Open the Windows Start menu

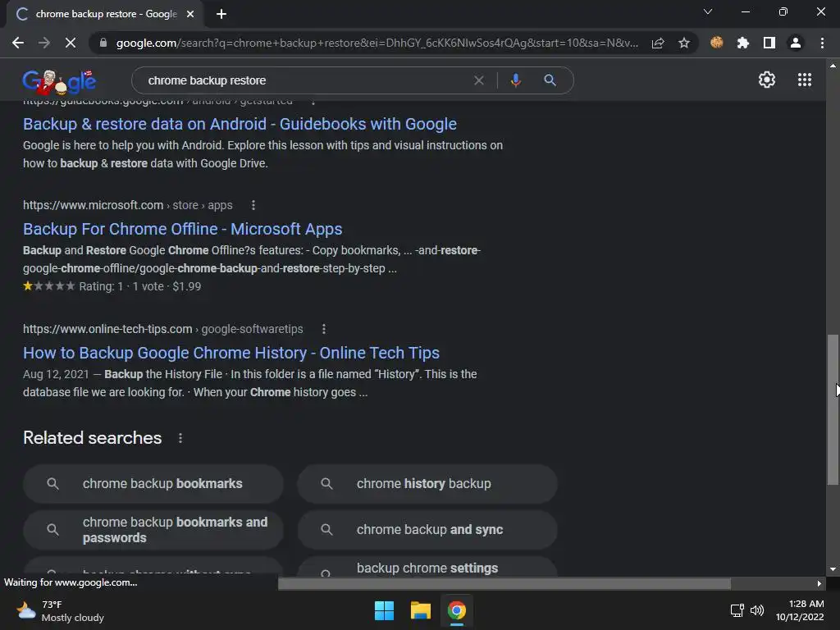(x=384, y=610)
